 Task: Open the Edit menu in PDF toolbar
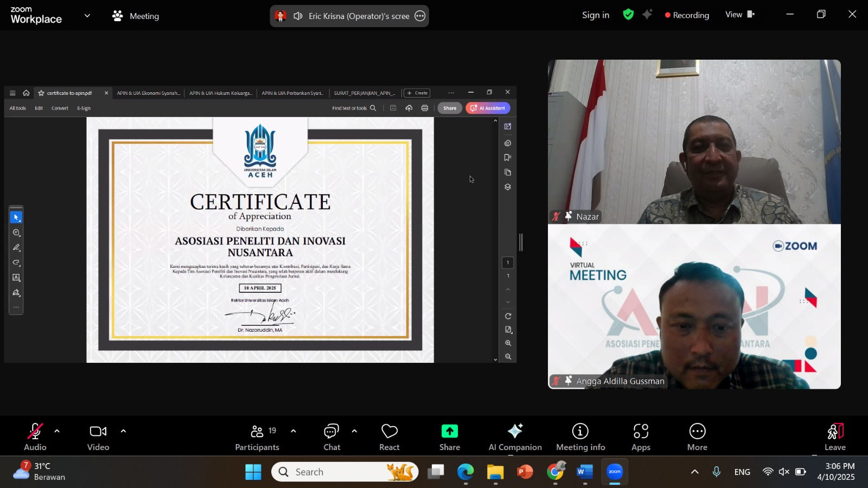tap(39, 108)
